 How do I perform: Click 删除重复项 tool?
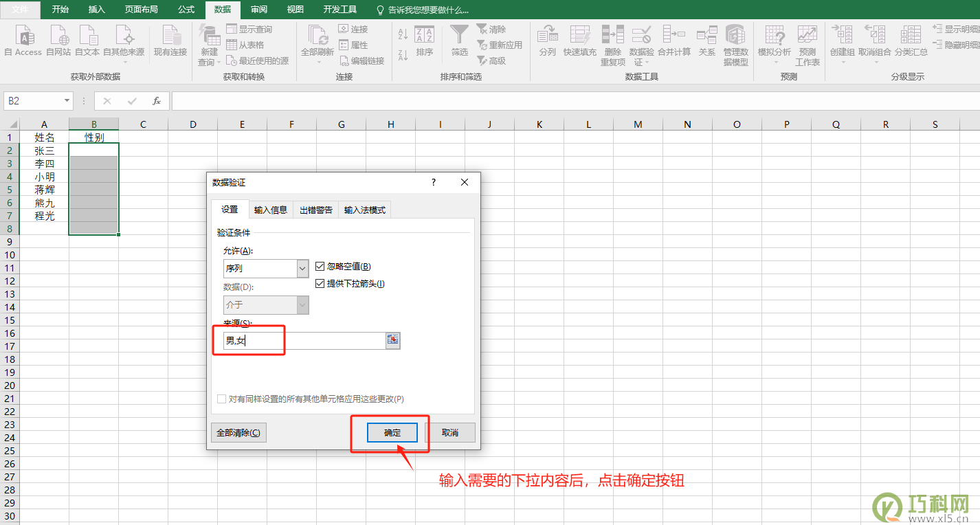click(x=613, y=45)
